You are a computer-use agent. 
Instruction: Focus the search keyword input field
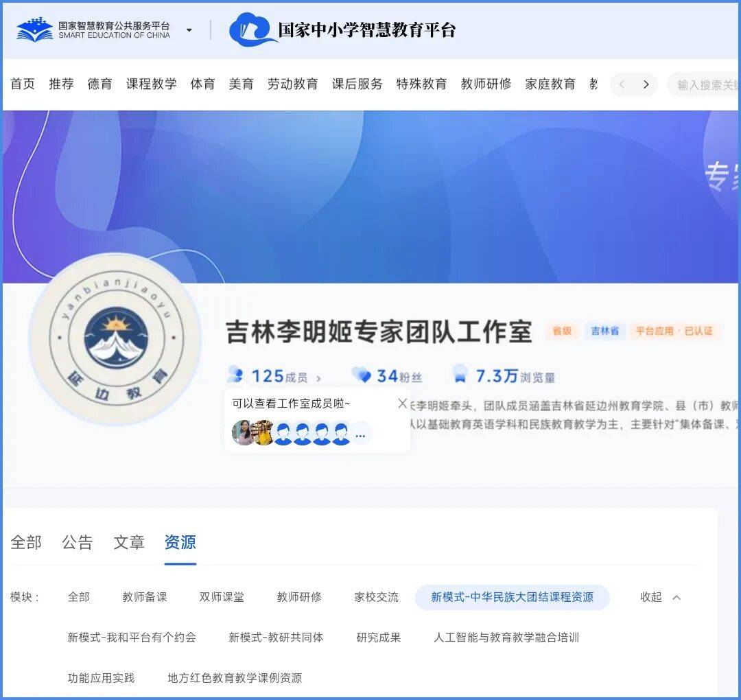point(704,85)
